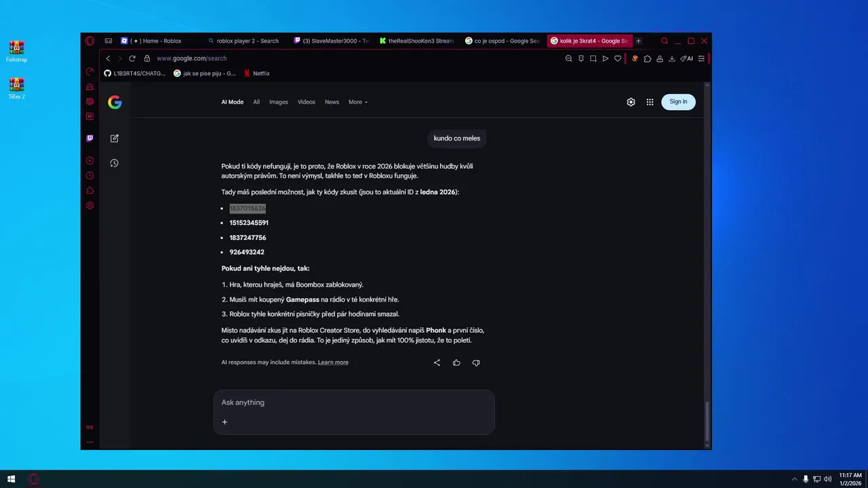
Task: Switch to co je ospod Google tab
Action: 502,41
